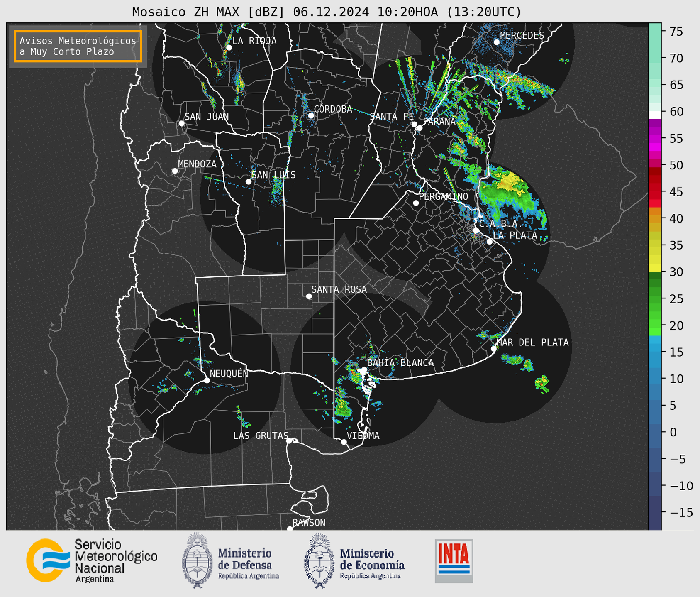
Task: Click the MAR DEL PLATA city marker dot
Action: [494, 349]
